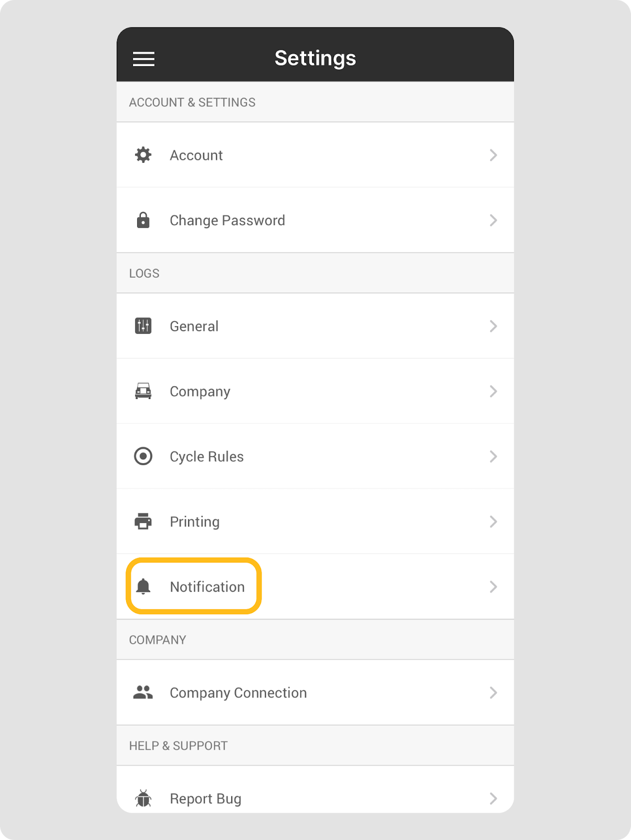Click the Notification bell icon
The image size is (631, 840).
point(143,586)
